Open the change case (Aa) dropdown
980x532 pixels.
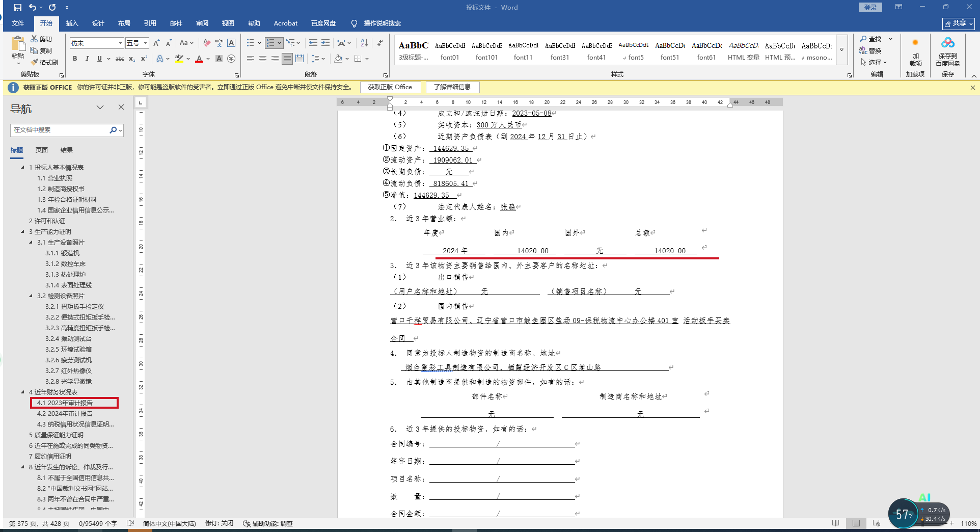pyautogui.click(x=186, y=43)
